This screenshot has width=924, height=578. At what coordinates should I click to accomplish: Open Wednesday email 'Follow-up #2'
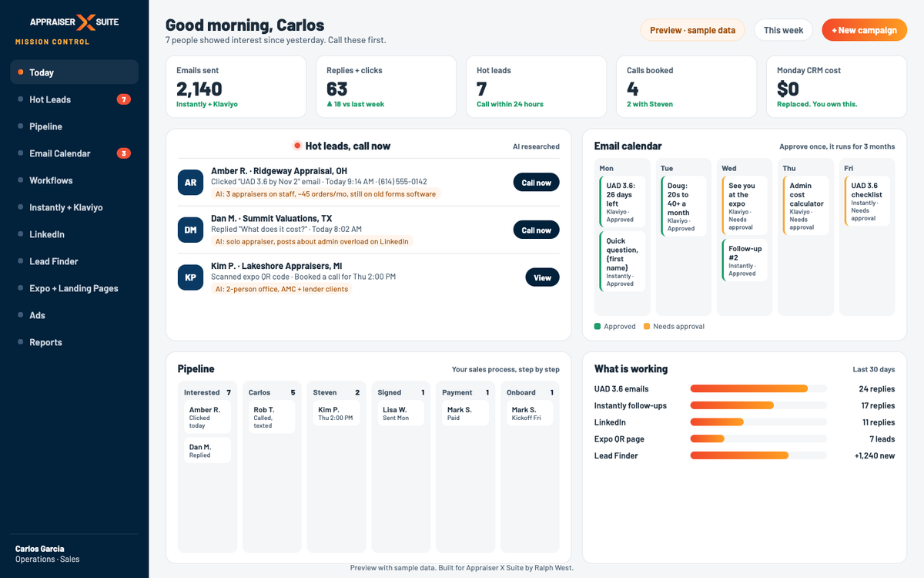click(x=744, y=261)
